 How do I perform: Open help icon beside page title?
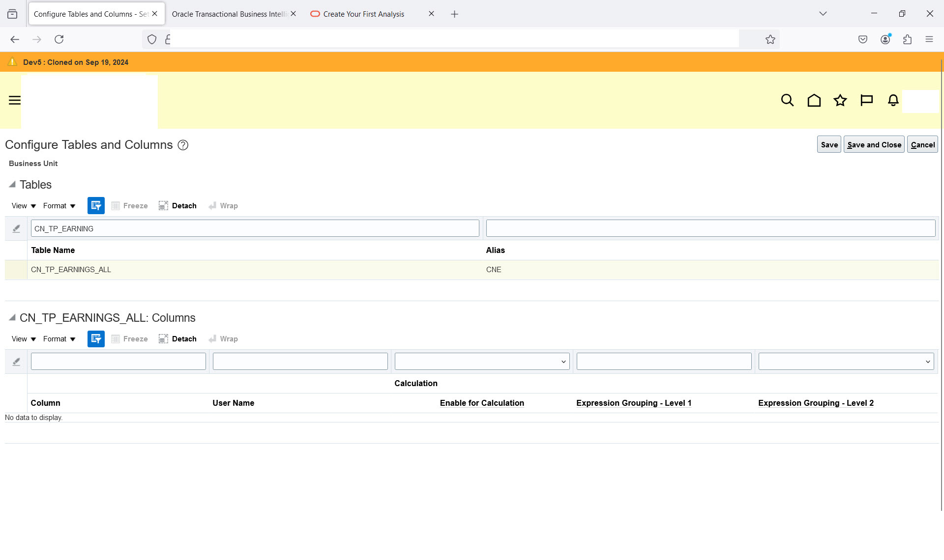[x=183, y=145]
